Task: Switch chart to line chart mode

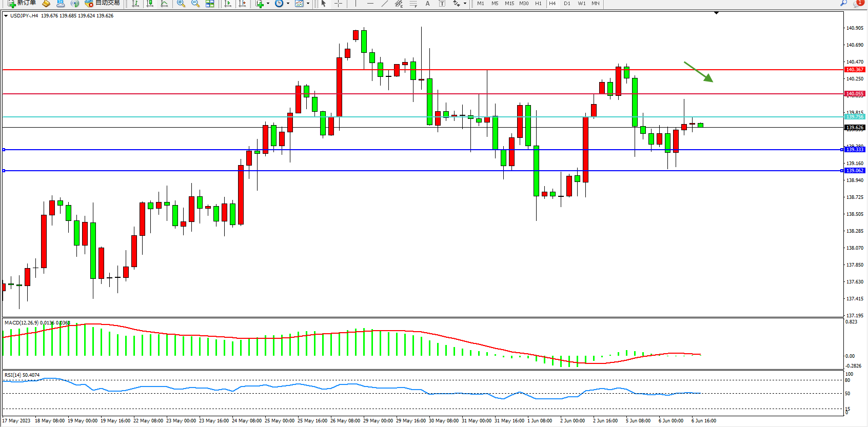Action: (x=164, y=4)
